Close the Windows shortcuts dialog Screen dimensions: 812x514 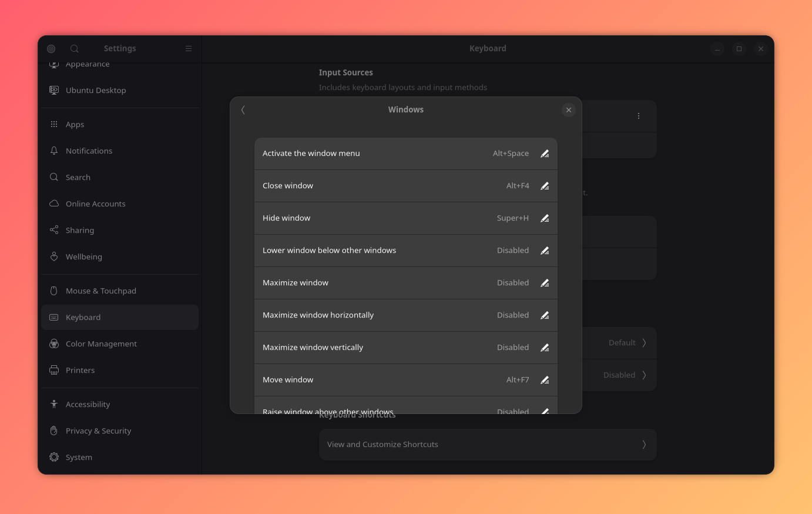[x=568, y=109]
